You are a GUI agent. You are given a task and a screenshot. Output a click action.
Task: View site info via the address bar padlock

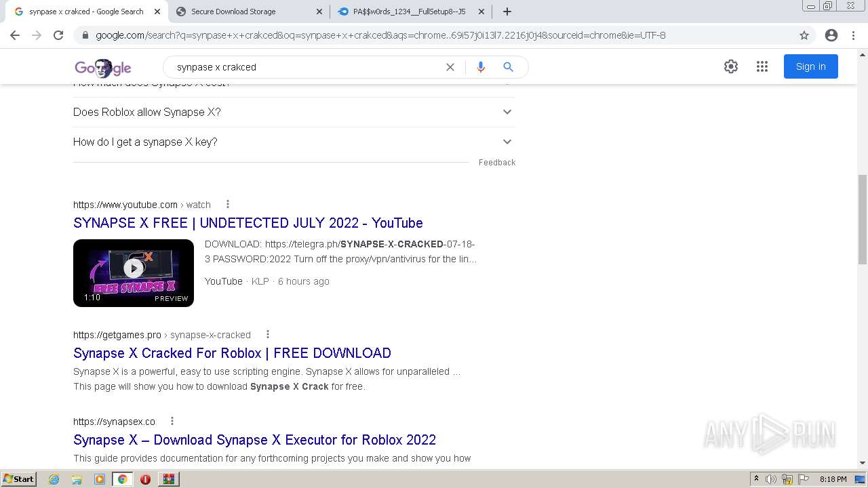point(85,35)
